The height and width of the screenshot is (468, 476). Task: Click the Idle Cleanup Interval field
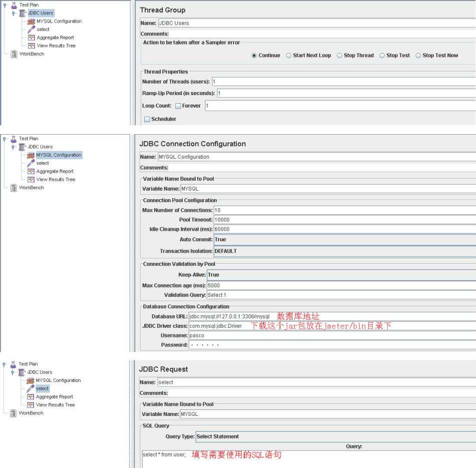pos(345,229)
